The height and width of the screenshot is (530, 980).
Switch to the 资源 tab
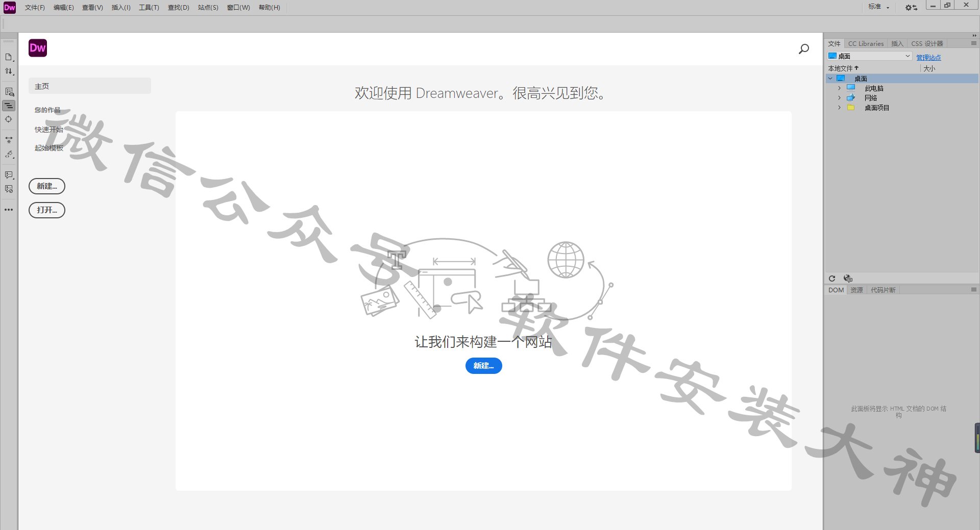(x=856, y=290)
